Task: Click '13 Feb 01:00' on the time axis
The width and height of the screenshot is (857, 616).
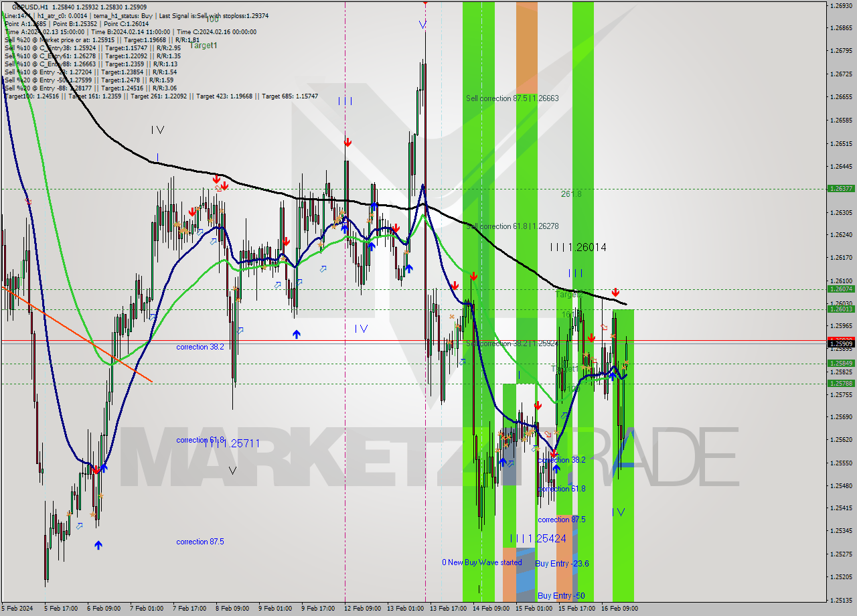Action: point(405,609)
